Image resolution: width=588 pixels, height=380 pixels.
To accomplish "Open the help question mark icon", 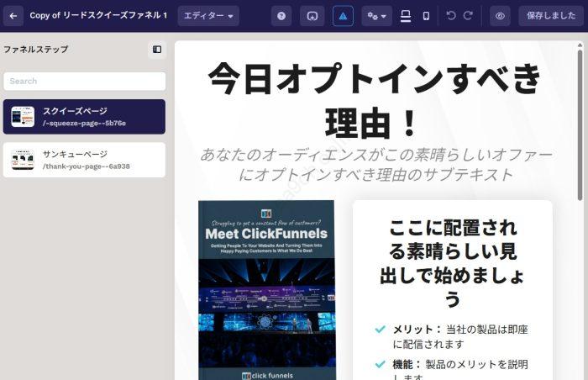I will [x=281, y=16].
